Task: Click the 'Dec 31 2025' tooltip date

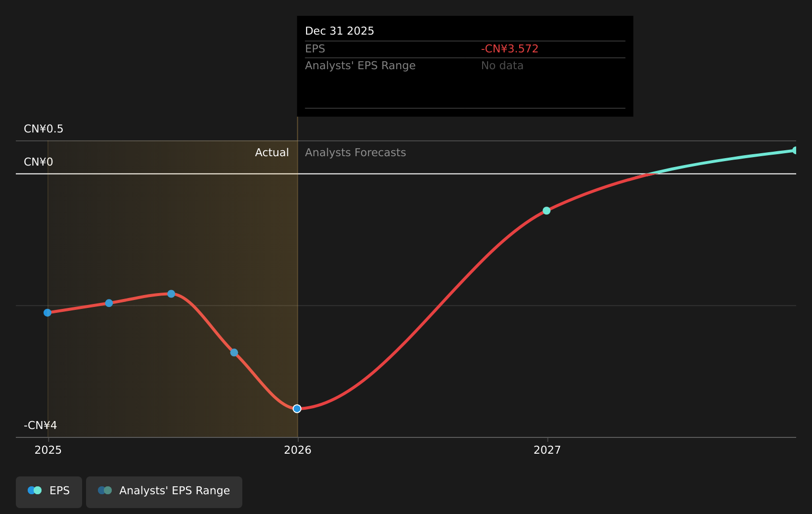Action: [340, 31]
